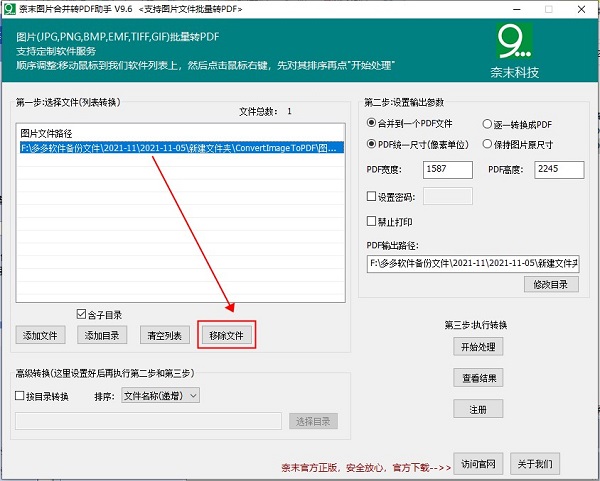The image size is (600, 481).
Task: Close the window with the X button
Action: pos(581,9)
